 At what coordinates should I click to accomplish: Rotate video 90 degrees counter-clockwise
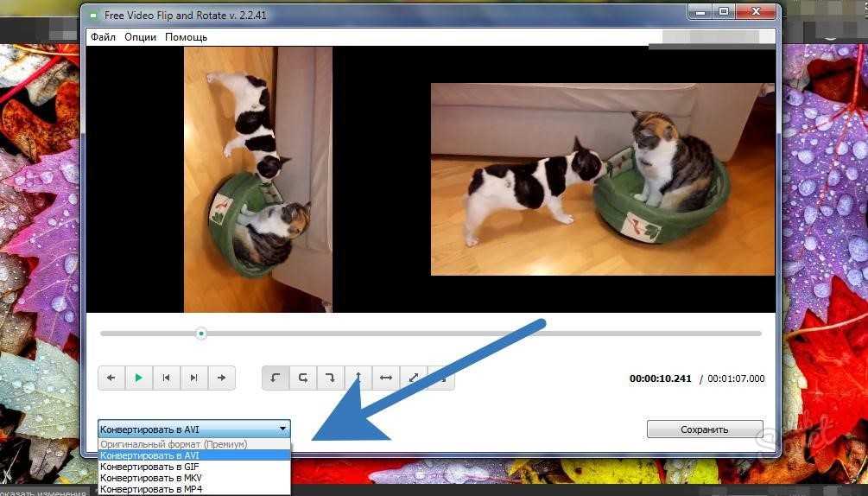coord(276,378)
